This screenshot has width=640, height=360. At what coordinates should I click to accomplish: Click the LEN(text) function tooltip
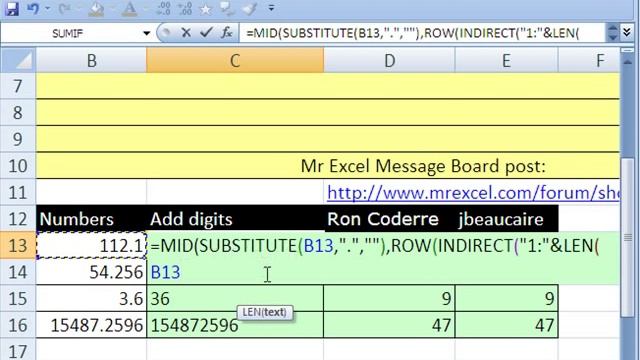coord(264,312)
